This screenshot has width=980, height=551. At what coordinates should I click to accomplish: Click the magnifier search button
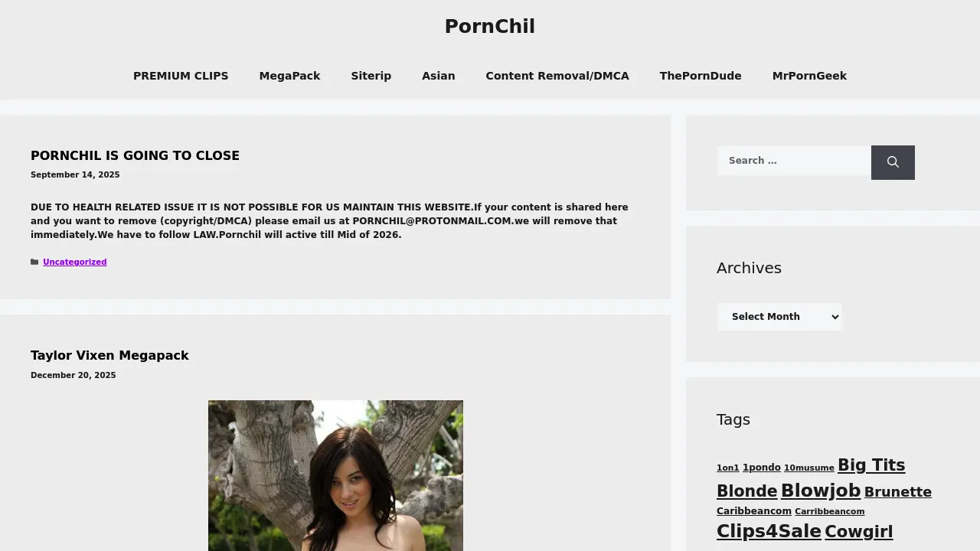point(893,162)
